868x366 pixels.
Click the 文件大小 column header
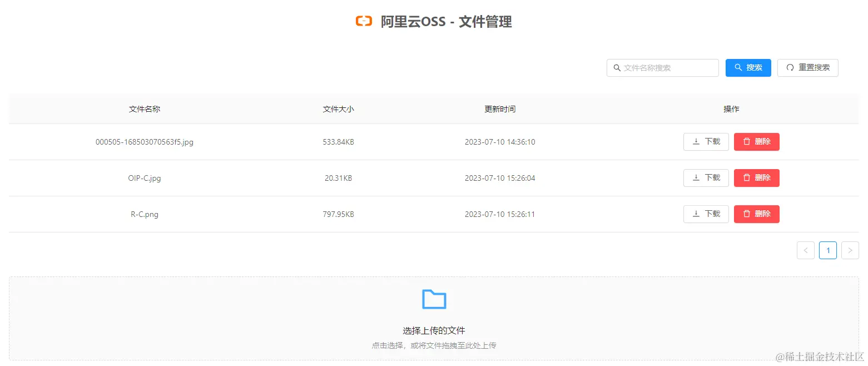(338, 109)
